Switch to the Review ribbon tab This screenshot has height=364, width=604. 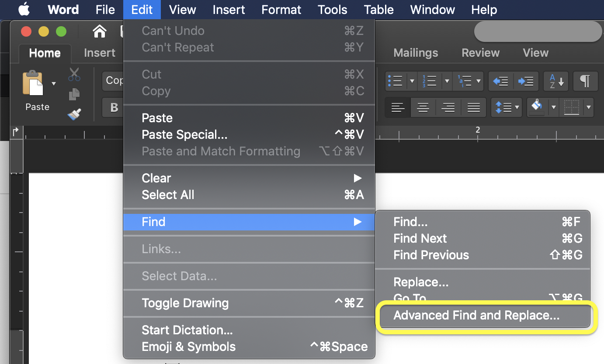pos(480,53)
